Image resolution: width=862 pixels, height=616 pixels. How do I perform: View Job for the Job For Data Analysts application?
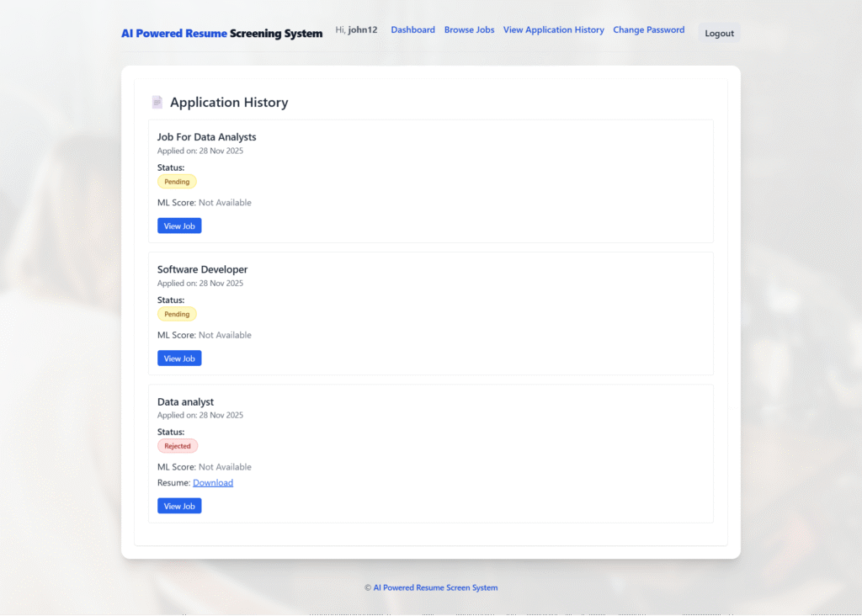[x=178, y=226]
